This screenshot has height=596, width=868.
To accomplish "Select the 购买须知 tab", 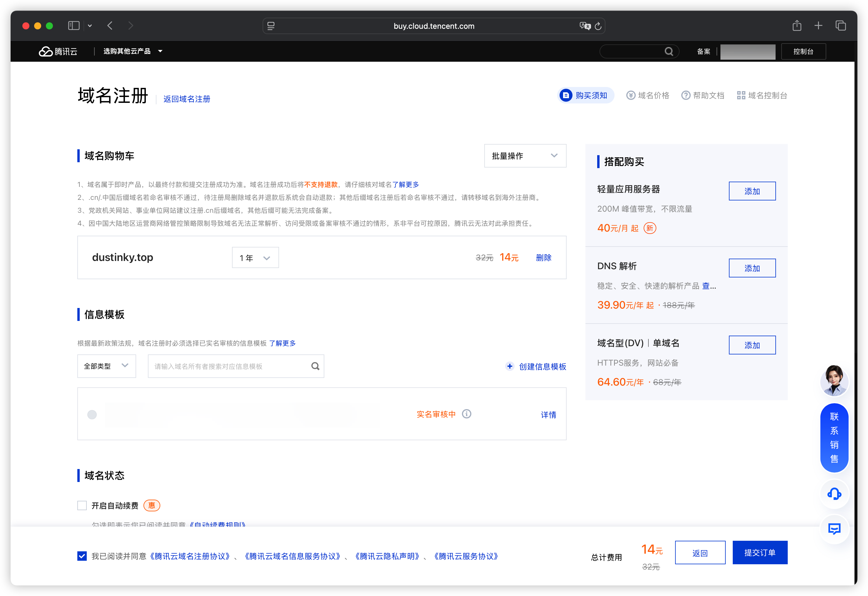I will coord(585,96).
